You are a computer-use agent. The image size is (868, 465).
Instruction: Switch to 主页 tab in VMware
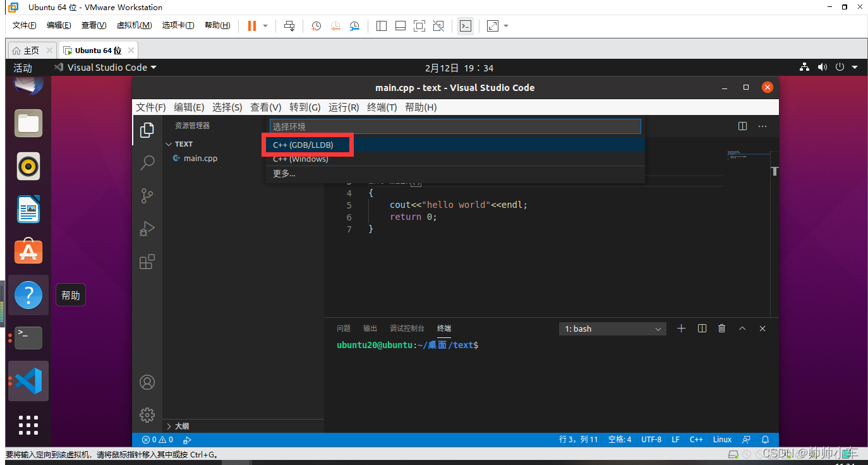pyautogui.click(x=30, y=51)
